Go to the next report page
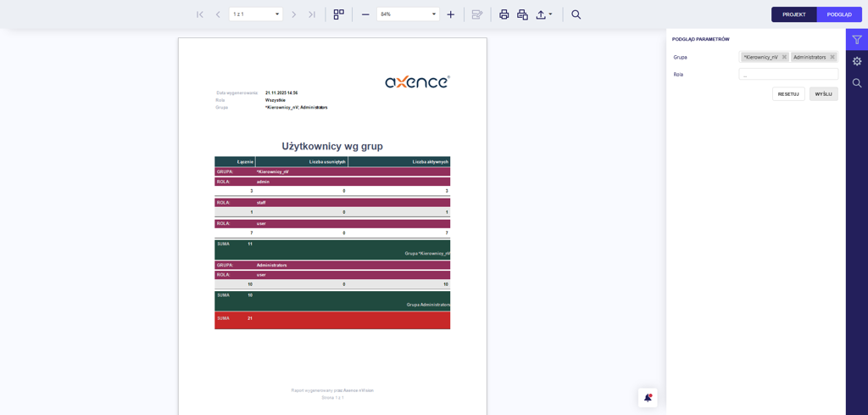This screenshot has height=415, width=868. 294,14
